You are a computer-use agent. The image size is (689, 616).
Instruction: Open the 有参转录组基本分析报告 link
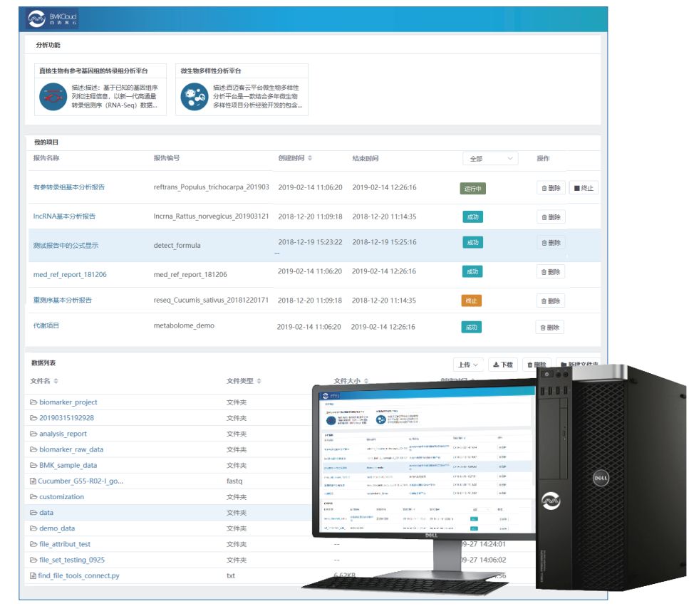pos(69,187)
